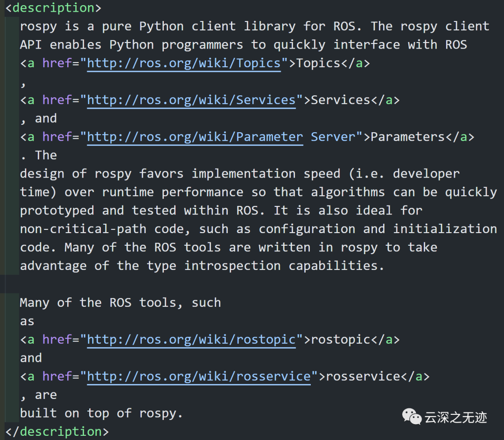Click the standalone line 'and' before rosservice
504x440 pixels.
pyautogui.click(x=31, y=358)
